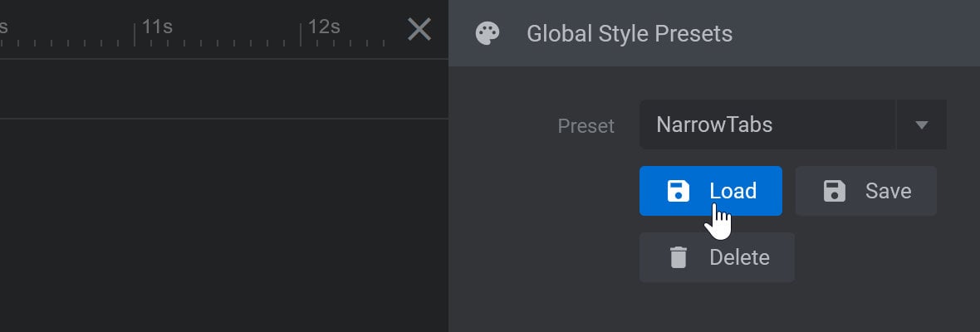Click empty panel space below Delete button
The height and width of the screenshot is (332, 980).
pos(714,307)
